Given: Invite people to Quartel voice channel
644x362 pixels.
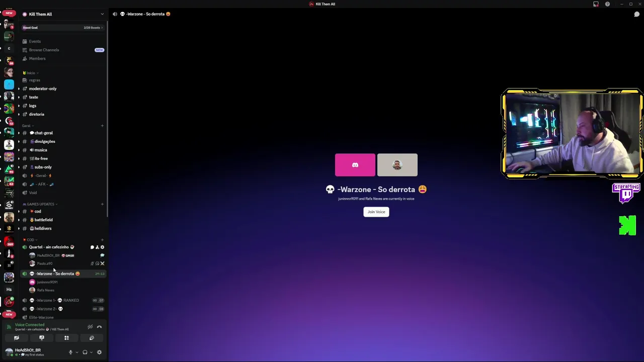Looking at the screenshot, I should click(x=97, y=247).
